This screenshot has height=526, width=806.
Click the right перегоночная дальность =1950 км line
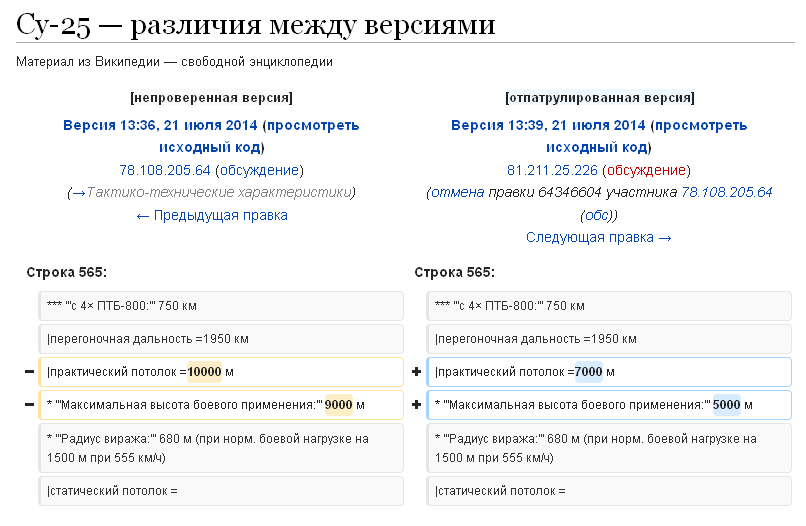point(609,339)
